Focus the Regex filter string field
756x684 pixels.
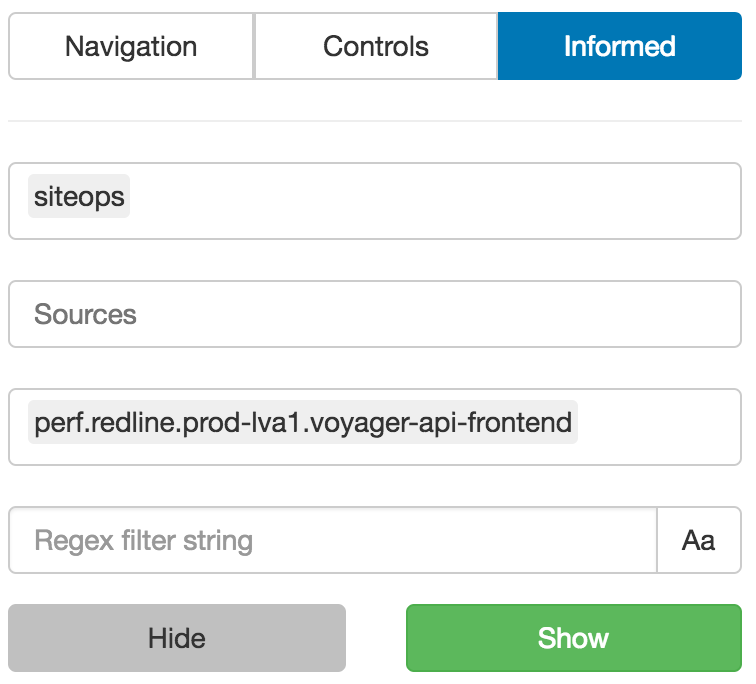pyautogui.click(x=332, y=540)
